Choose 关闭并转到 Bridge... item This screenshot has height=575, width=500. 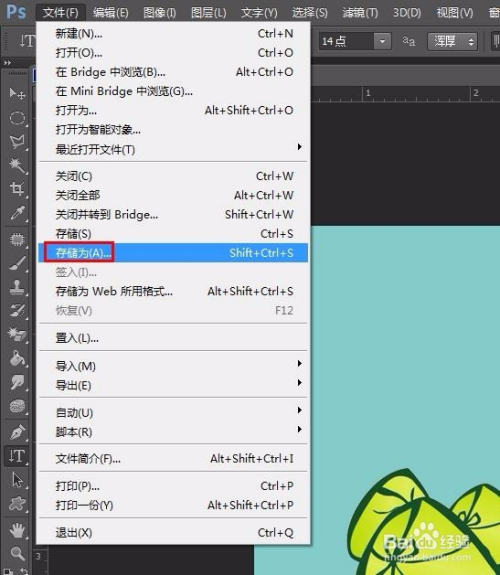click(173, 215)
